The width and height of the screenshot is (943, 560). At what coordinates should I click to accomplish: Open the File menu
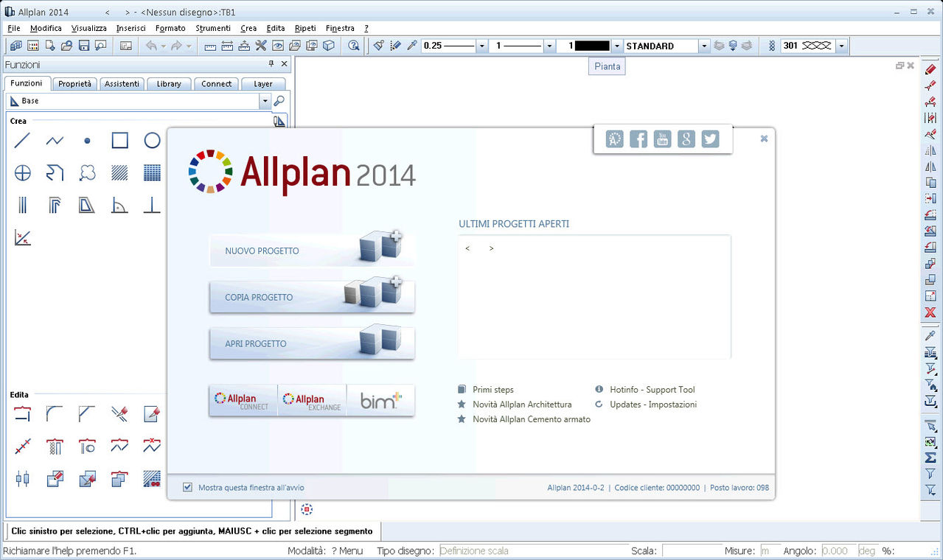[x=14, y=28]
